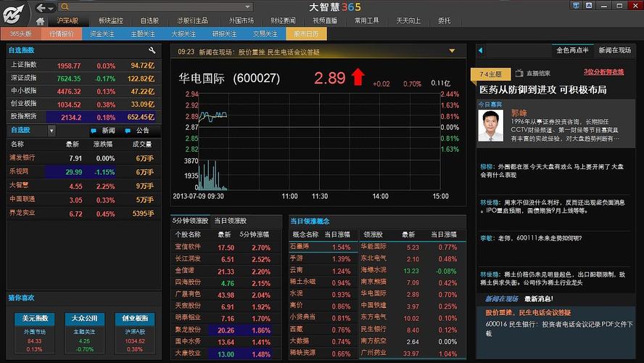Select 宝信软件 in the leaders table
Image resolution: width=644 pixels, height=363 pixels.
click(226, 247)
